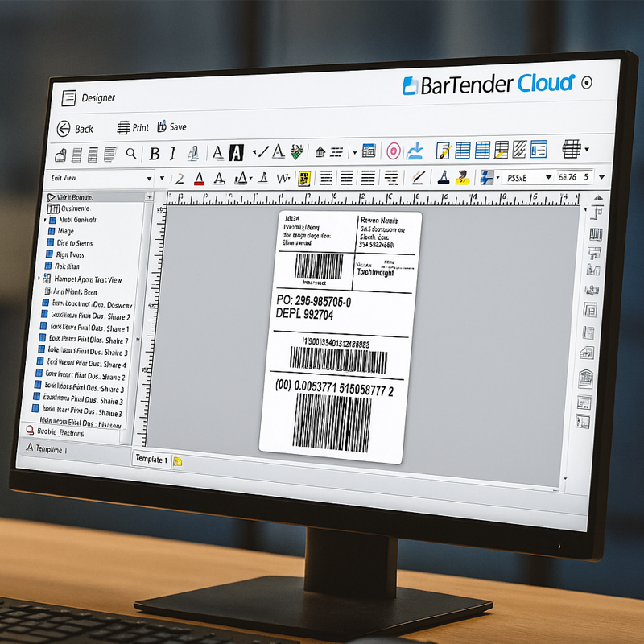Click the table icon with yellow pencil

pyautogui.click(x=501, y=150)
